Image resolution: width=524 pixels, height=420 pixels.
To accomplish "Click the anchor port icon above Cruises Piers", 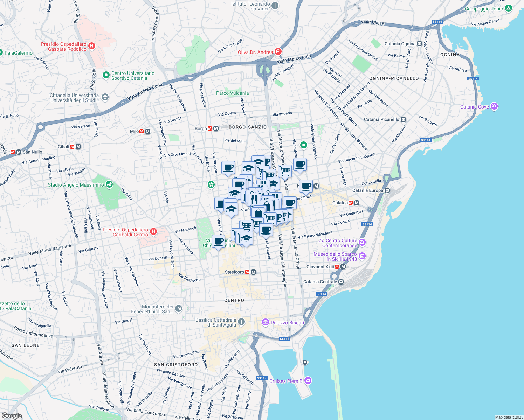I will pyautogui.click(x=305, y=362).
